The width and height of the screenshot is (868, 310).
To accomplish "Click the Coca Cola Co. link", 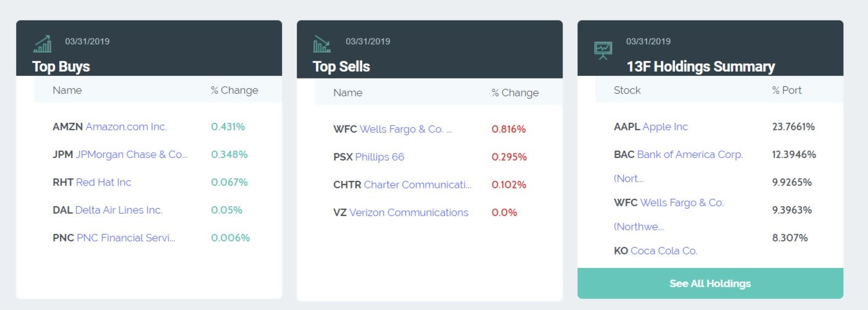I will [664, 251].
